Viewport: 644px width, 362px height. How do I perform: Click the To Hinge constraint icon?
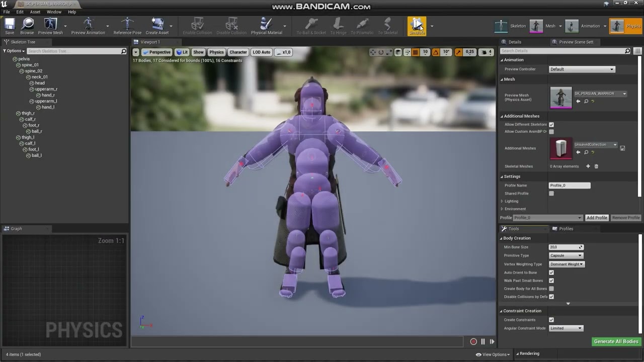pos(338,26)
